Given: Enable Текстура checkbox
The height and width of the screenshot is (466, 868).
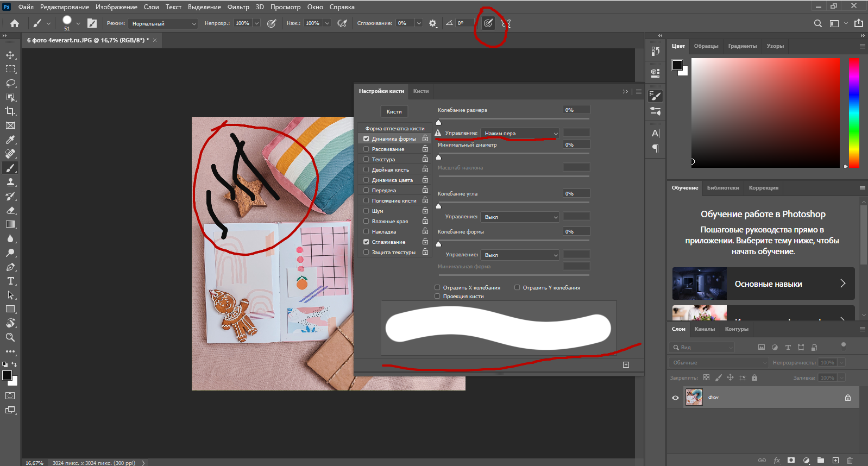Looking at the screenshot, I should (366, 159).
